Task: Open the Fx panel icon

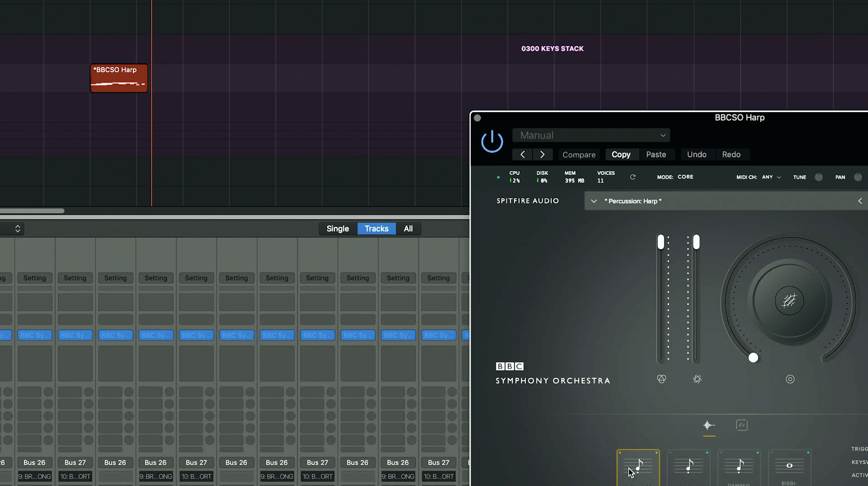Action: (742, 425)
